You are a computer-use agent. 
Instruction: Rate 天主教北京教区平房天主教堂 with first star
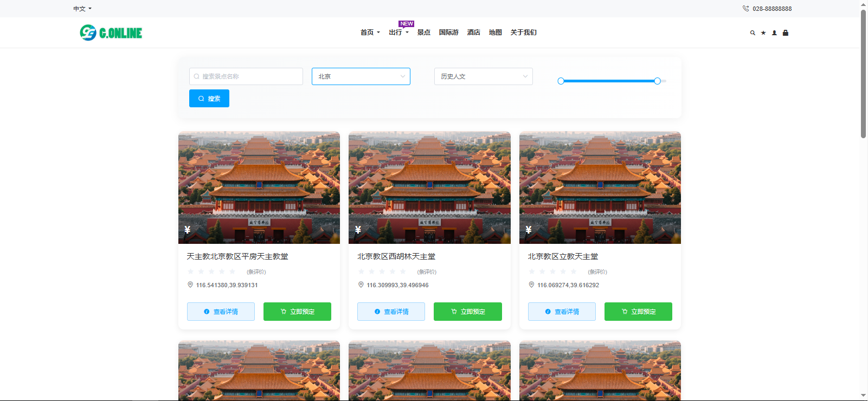190,271
